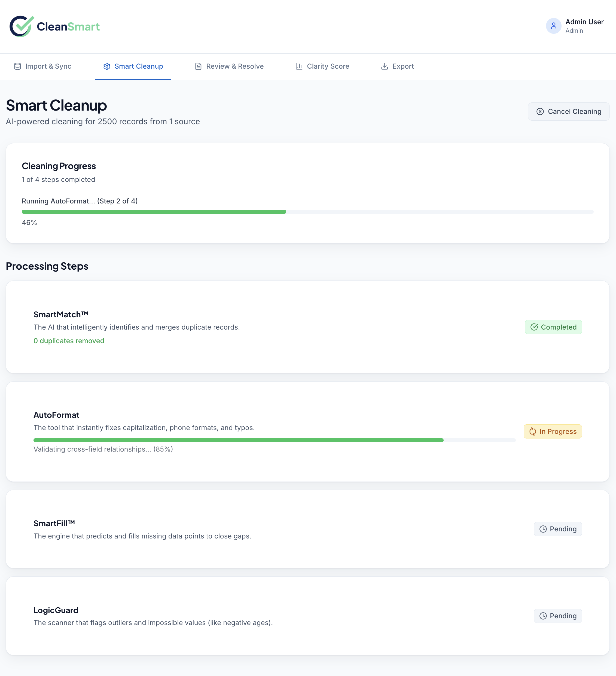Click the AutoFormat step title
The height and width of the screenshot is (676, 616).
(x=56, y=415)
